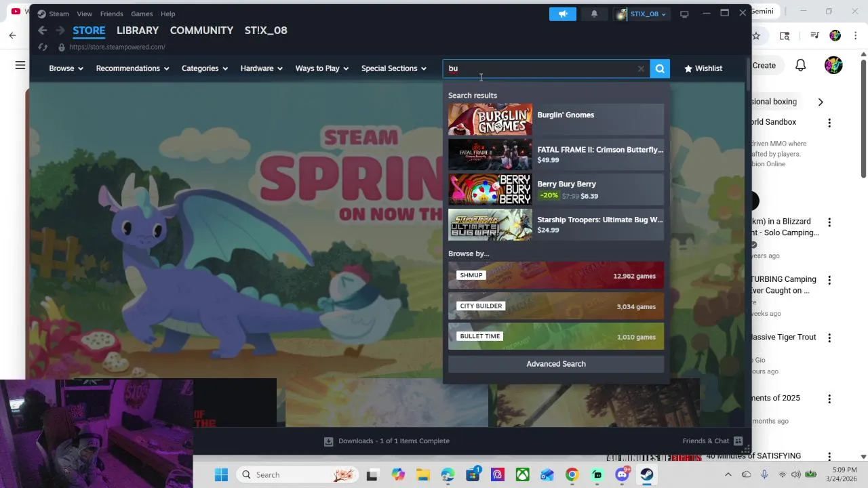Open YouTube account avatar in browser
The width and height of the screenshot is (868, 488).
(833, 65)
